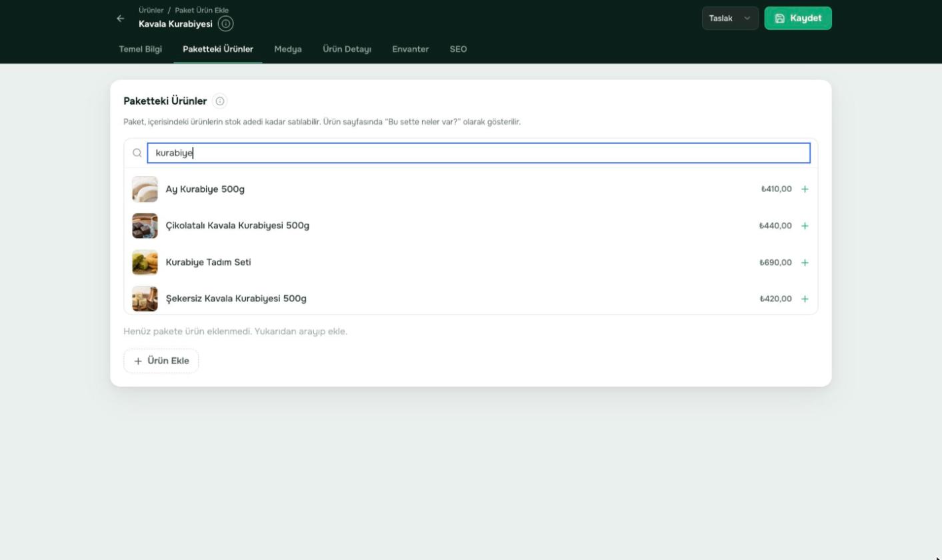
Task: Click the search magnifier icon
Action: pyautogui.click(x=137, y=153)
